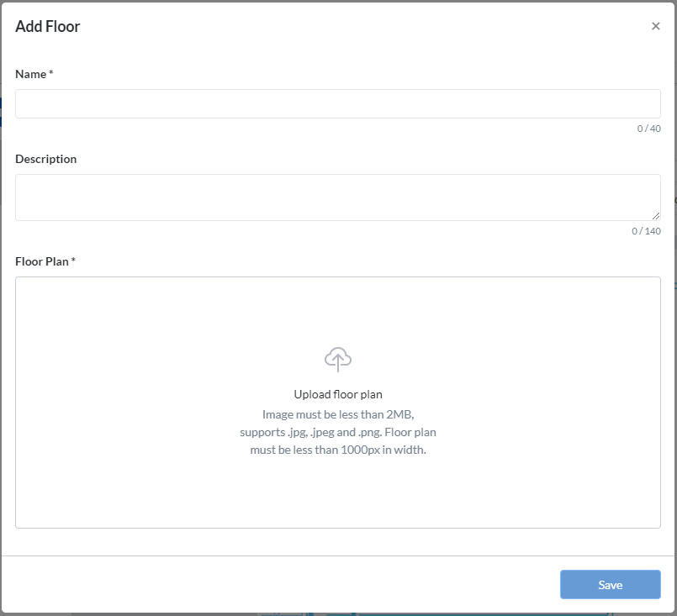The height and width of the screenshot is (616, 677).
Task: Click the required asterisk beside Name
Action: click(51, 74)
